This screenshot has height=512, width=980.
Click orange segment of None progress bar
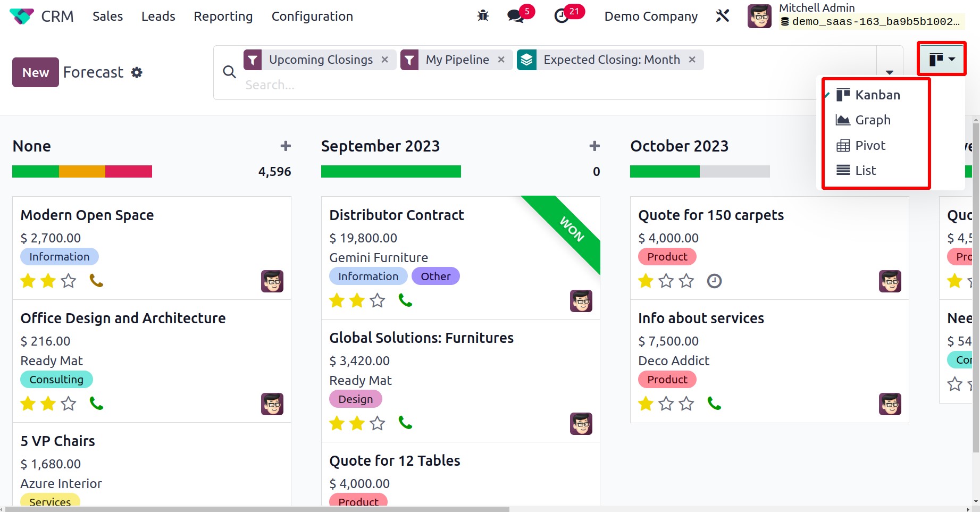coord(82,172)
